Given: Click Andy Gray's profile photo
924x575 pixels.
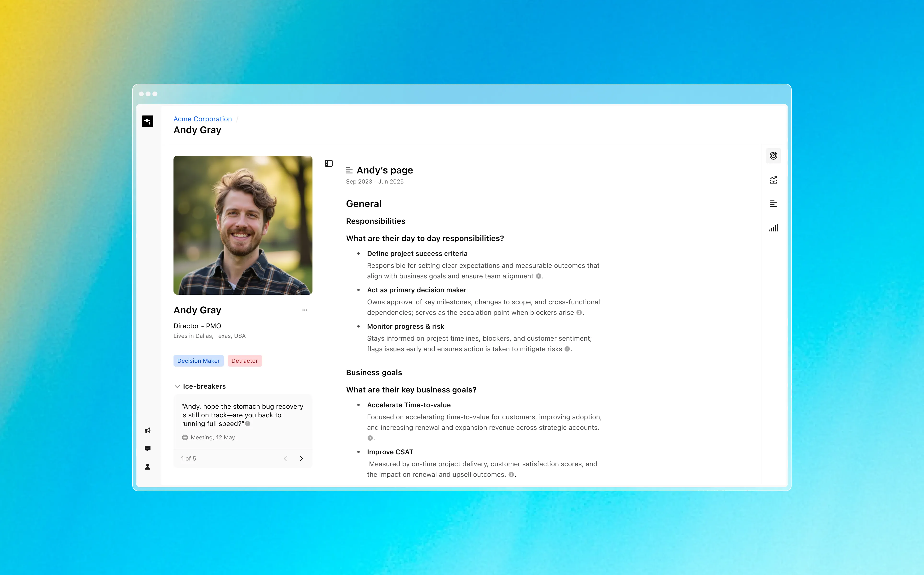Looking at the screenshot, I should 243,225.
